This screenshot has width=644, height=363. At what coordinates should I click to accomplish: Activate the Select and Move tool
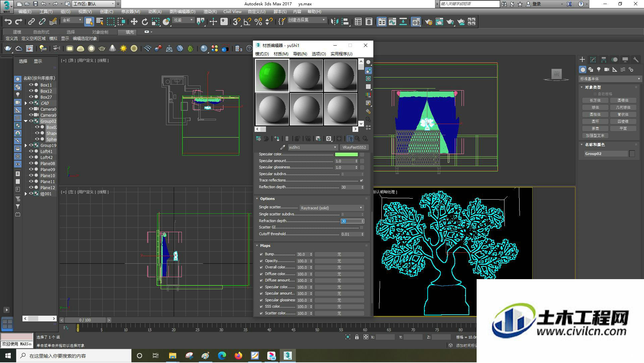coord(134,22)
